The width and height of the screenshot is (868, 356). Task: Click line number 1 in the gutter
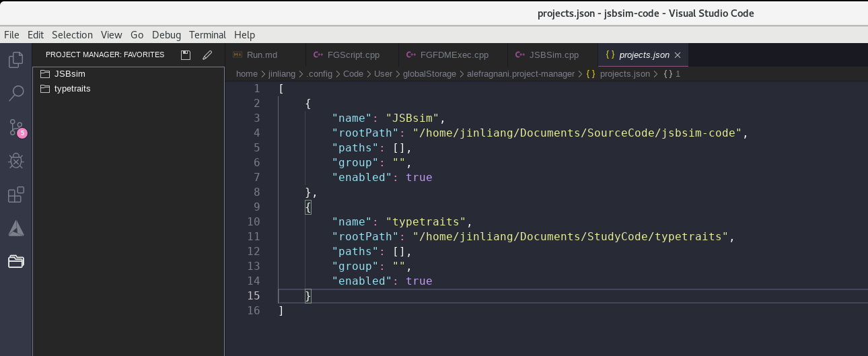coord(256,88)
